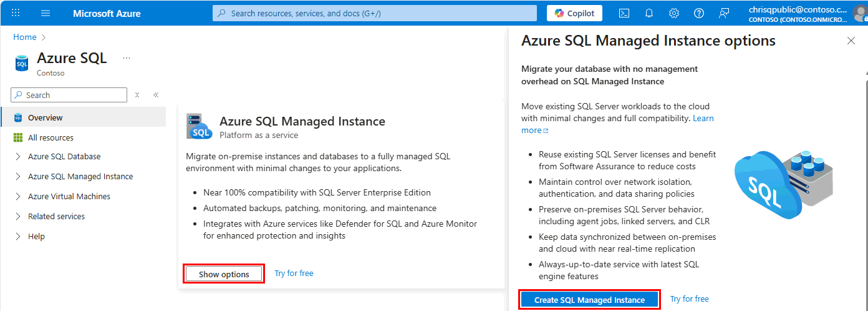868x311 pixels.
Task: Open the Feedback icon
Action: click(723, 13)
